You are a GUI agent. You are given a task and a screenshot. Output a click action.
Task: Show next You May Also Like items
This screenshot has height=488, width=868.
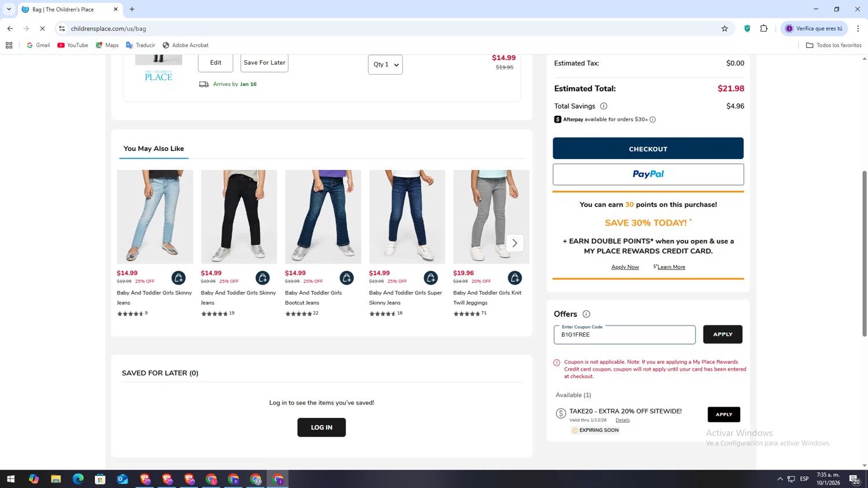pyautogui.click(x=514, y=243)
